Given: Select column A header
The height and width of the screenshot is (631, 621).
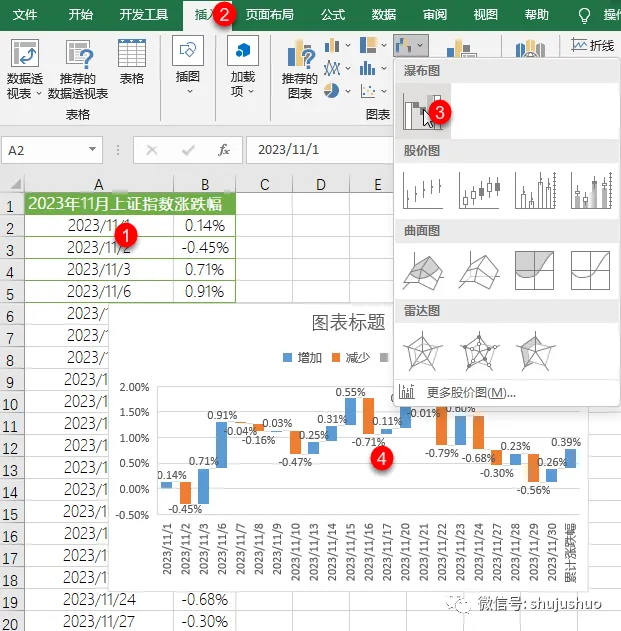Looking at the screenshot, I should (x=99, y=184).
